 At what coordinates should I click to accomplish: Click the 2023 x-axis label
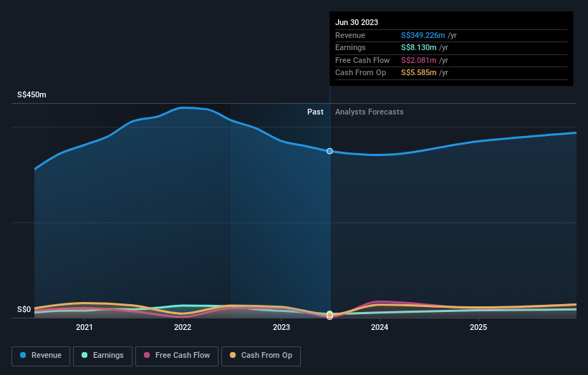281,327
